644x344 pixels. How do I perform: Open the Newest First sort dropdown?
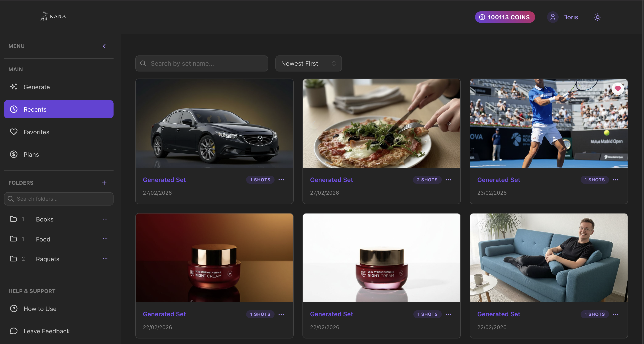(308, 63)
